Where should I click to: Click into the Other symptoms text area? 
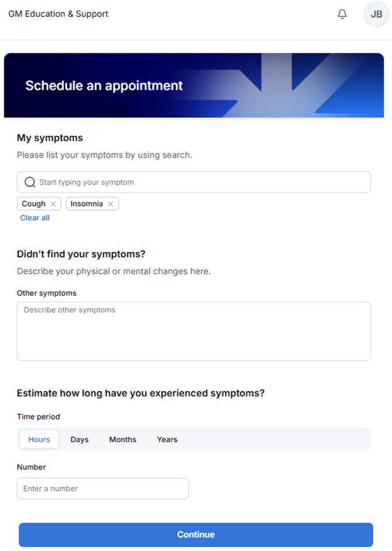point(193,331)
